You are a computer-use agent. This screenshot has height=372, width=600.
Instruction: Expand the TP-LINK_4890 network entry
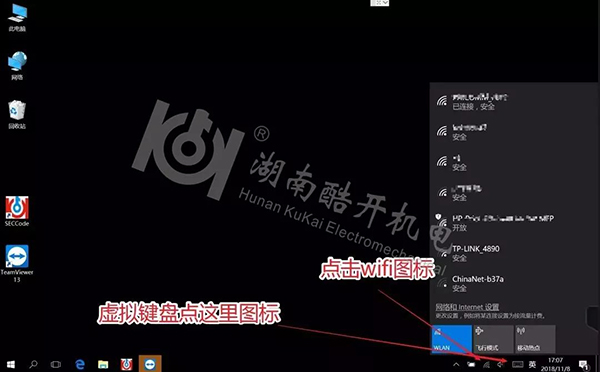pos(514,253)
